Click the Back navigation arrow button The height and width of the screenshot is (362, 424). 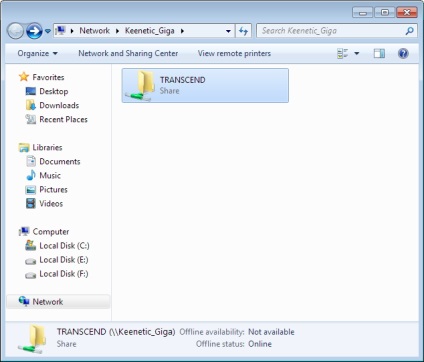15,31
